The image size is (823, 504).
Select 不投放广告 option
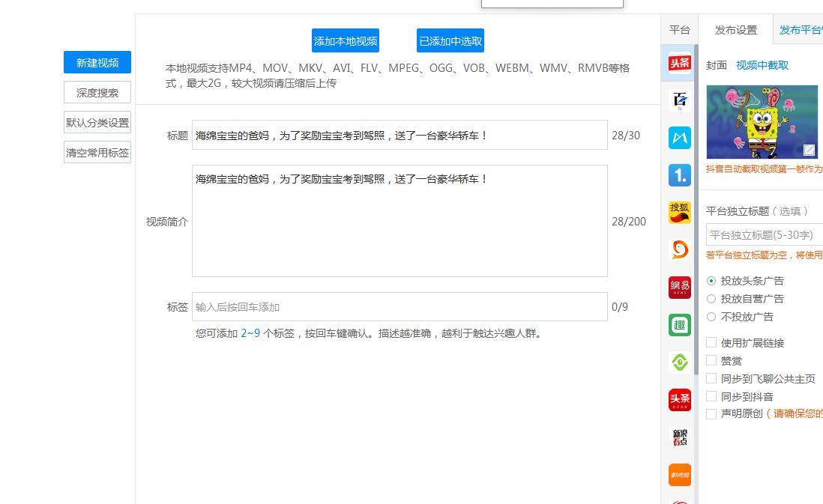711,317
